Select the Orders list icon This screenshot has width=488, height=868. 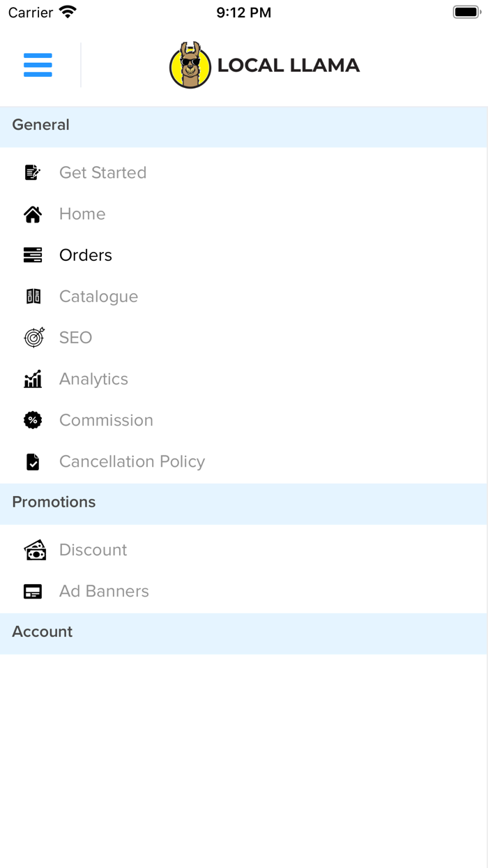tap(33, 255)
